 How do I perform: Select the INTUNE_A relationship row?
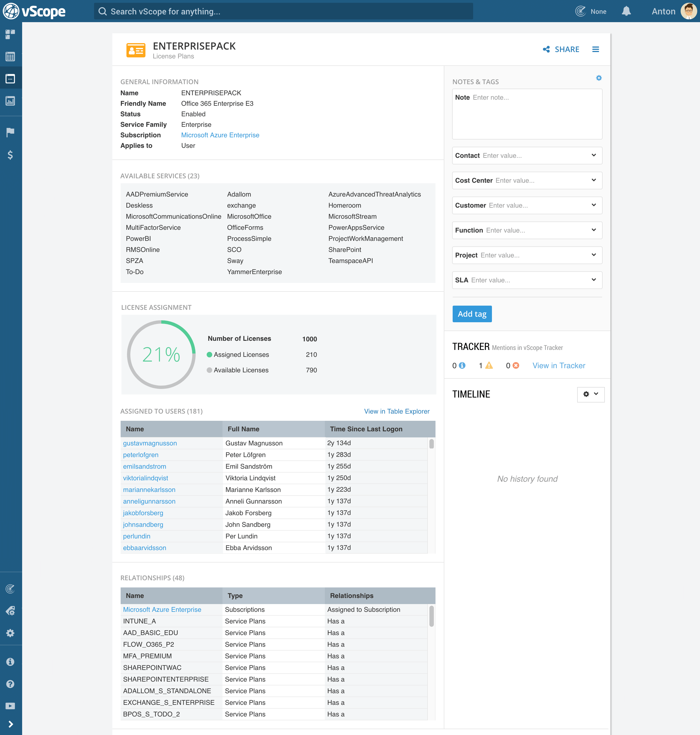274,621
